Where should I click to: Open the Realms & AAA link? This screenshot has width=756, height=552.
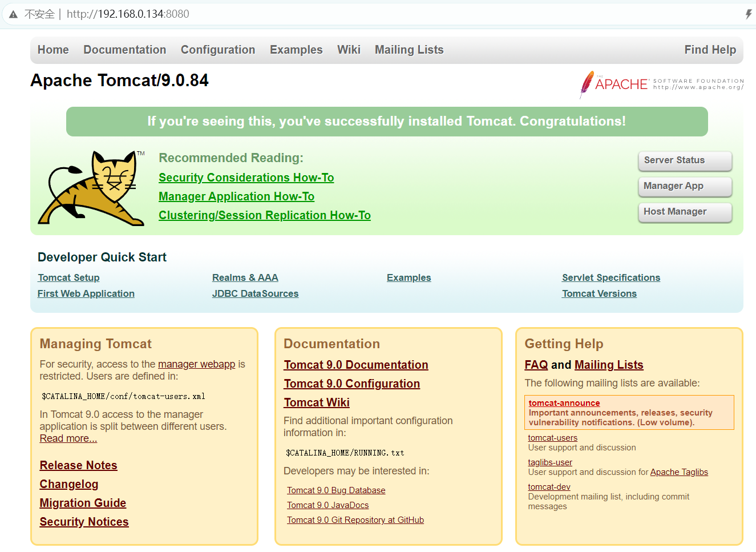(x=245, y=277)
